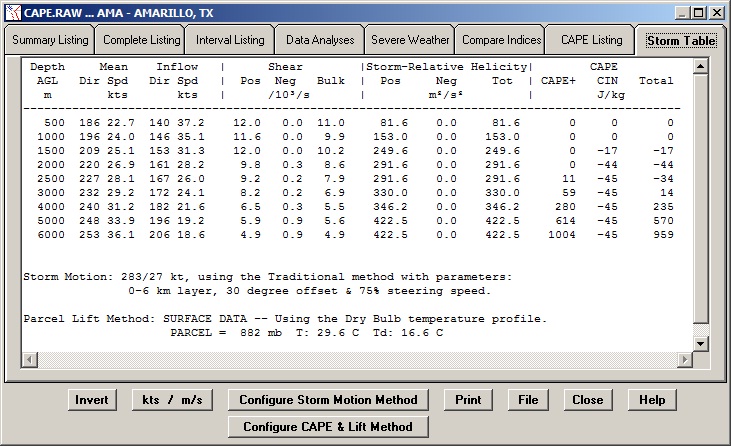The image size is (731, 446).
Task: Click the Invert button
Action: pos(92,400)
